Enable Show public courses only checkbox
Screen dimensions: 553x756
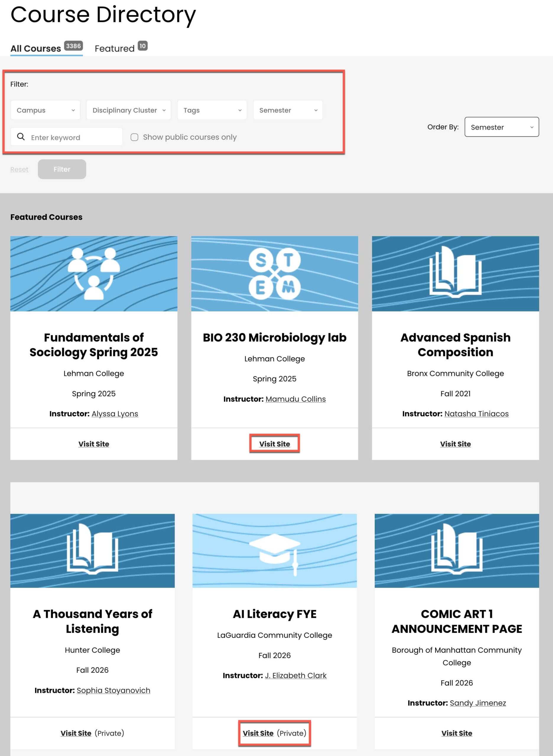[134, 137]
